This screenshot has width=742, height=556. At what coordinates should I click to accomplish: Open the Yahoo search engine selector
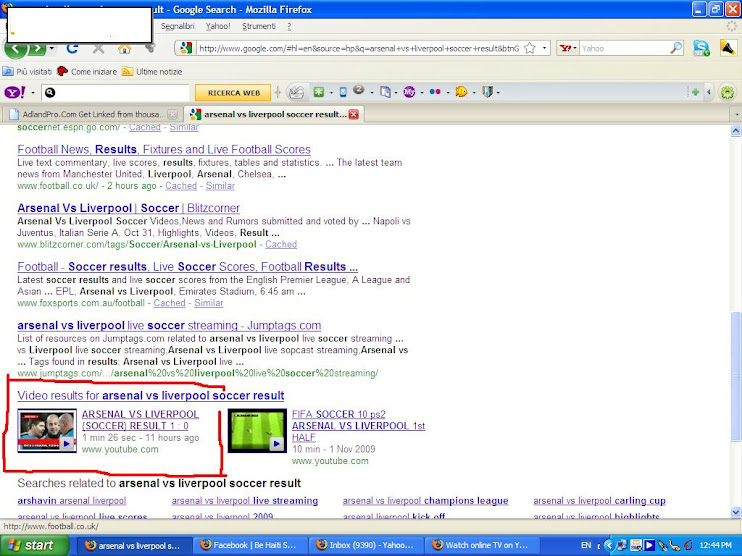(567, 48)
